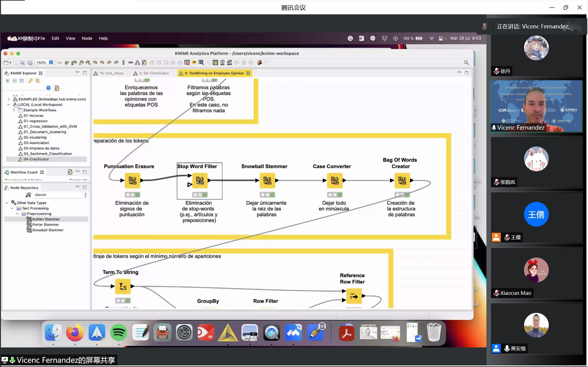Viewport: 588px width, 367px height.
Task: Select the Bag Of Words Creator node
Action: click(402, 180)
